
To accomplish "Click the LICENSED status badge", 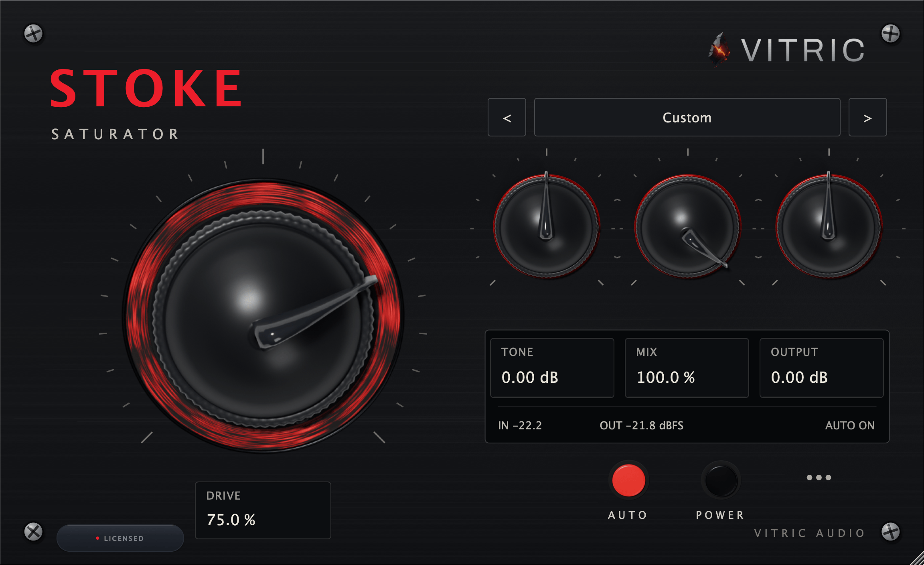I will 120,538.
